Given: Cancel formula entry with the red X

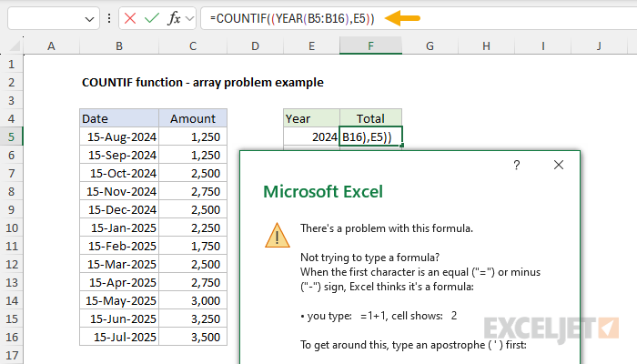Looking at the screenshot, I should [x=130, y=18].
